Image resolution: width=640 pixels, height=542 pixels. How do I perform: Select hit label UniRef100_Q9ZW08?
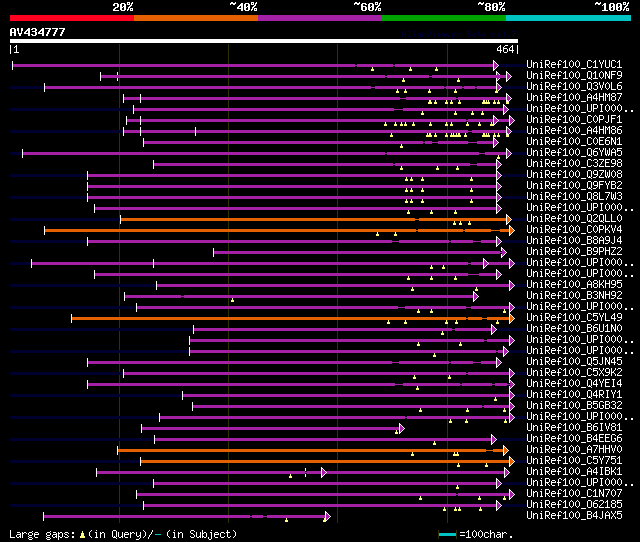(x=574, y=175)
